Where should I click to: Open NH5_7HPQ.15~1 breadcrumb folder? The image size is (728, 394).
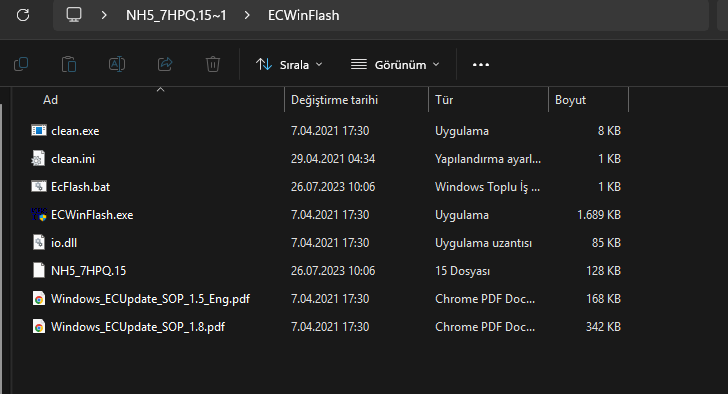pos(176,15)
